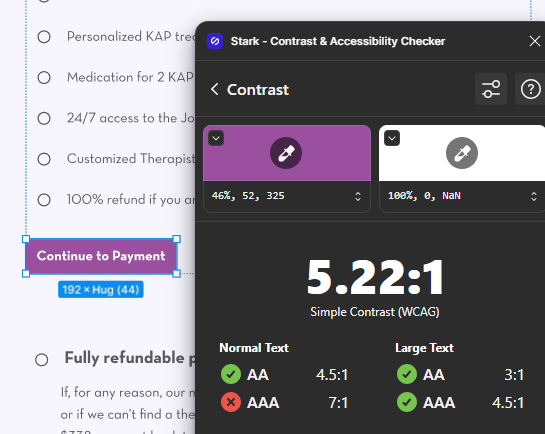Click the 7:1 AAA requirement value
This screenshot has width=545, height=434.
pyautogui.click(x=338, y=403)
